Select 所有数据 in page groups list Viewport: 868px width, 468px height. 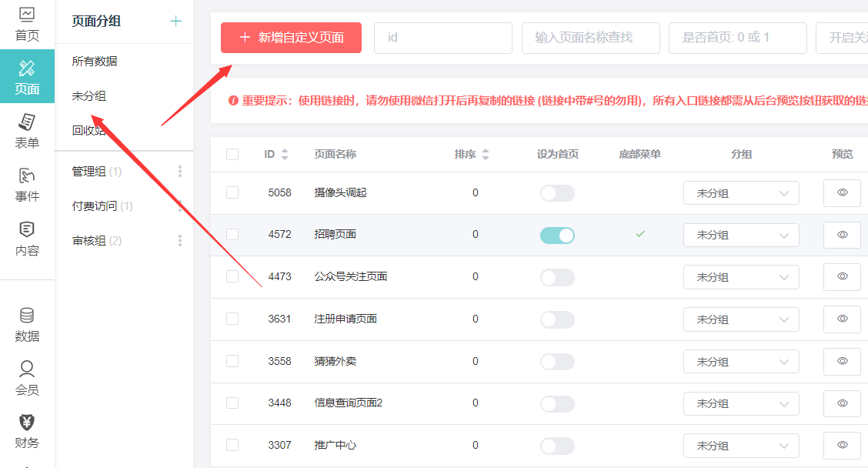click(x=95, y=62)
